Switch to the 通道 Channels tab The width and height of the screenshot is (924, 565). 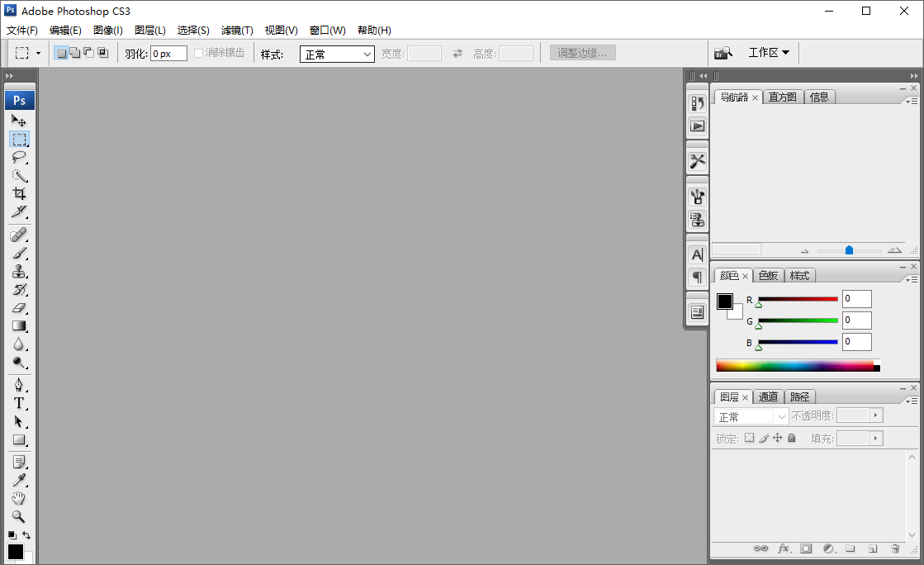pos(769,396)
